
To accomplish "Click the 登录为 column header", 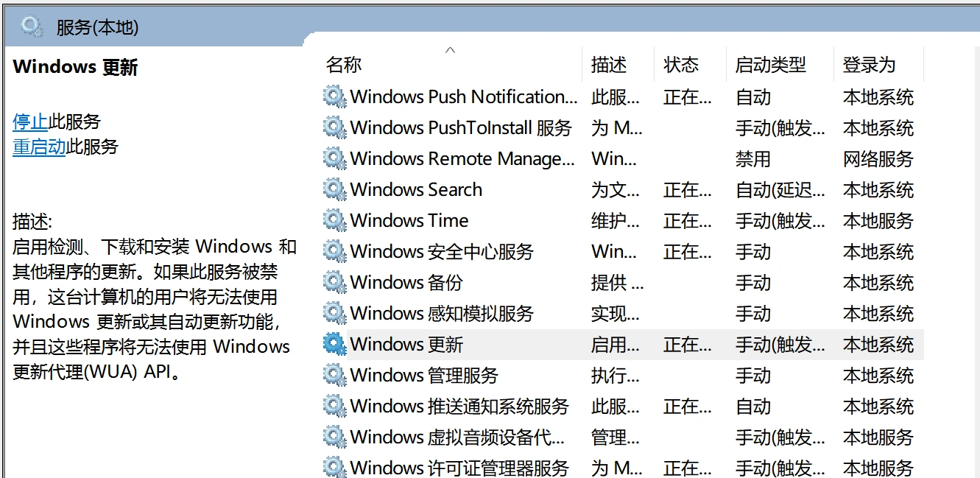I will [x=869, y=65].
